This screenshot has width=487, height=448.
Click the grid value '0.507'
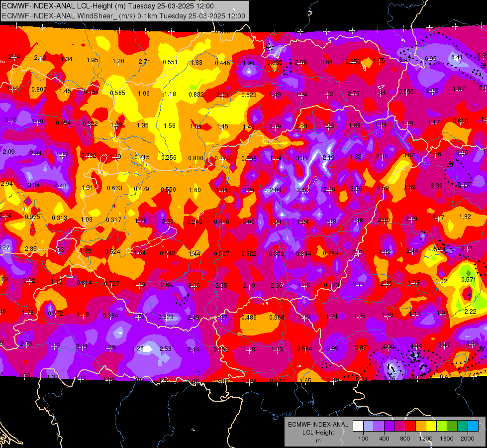(x=222, y=254)
